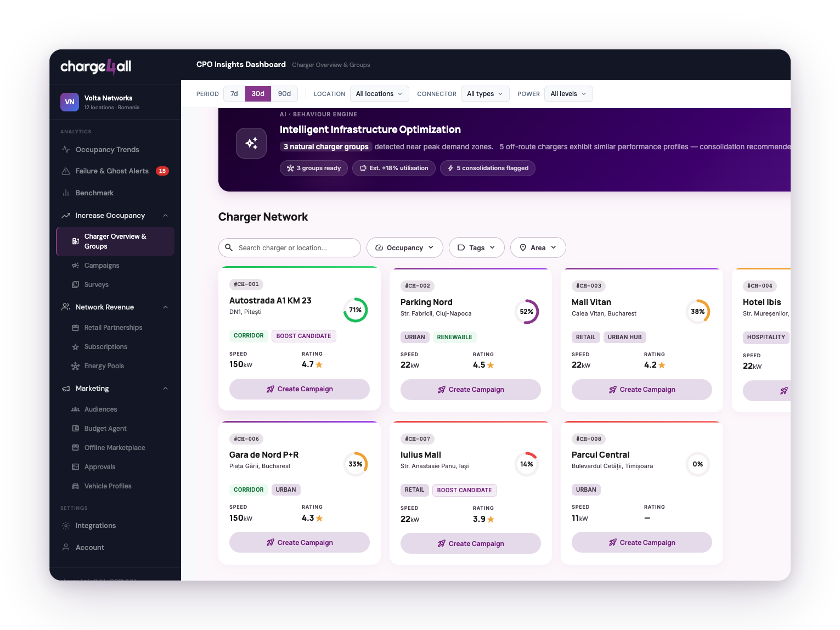Screen dimensions: 840x630
Task: Select the 90d period option
Action: pos(284,94)
